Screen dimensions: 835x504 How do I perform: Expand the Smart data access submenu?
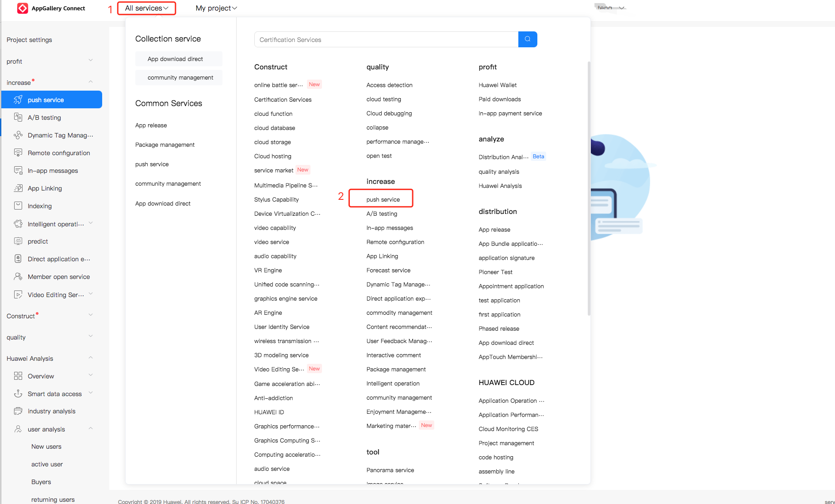tap(91, 393)
